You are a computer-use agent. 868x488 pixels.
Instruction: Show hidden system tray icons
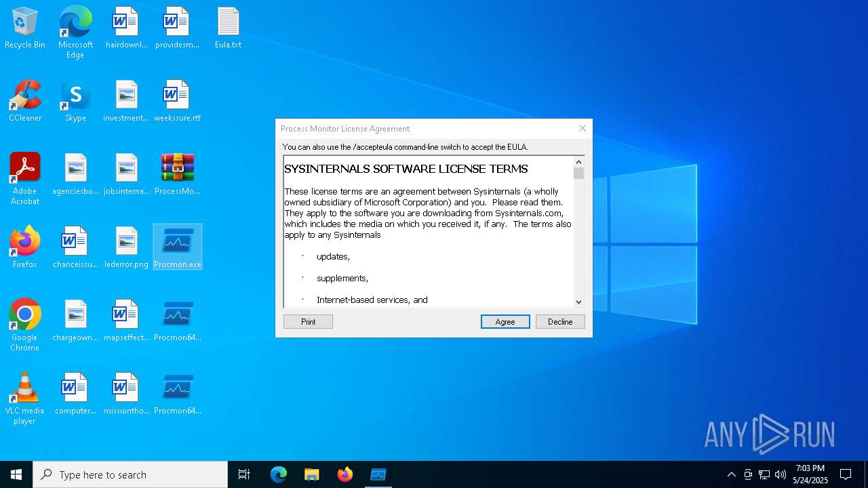pos(731,474)
